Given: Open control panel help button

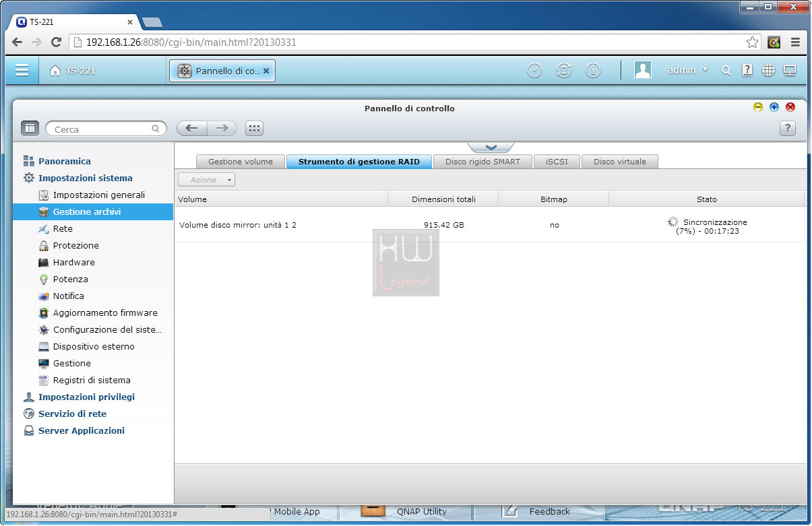Looking at the screenshot, I should (788, 129).
